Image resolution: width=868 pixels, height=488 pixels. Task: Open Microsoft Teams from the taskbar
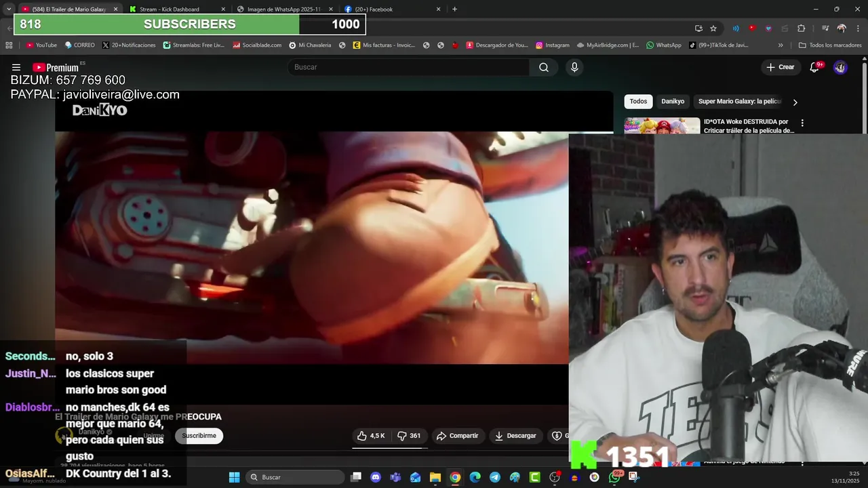[395, 477]
